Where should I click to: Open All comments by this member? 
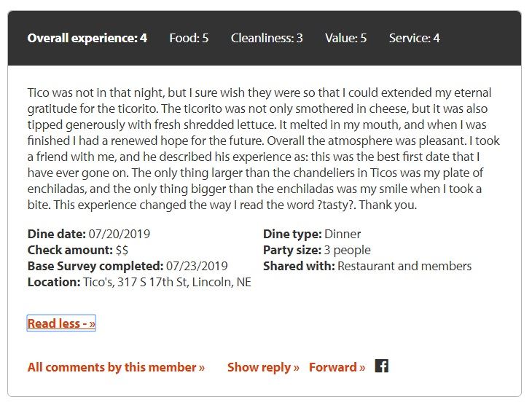click(116, 367)
